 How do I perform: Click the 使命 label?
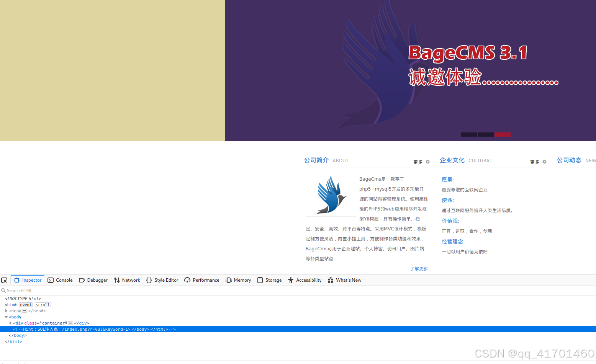(x=448, y=200)
